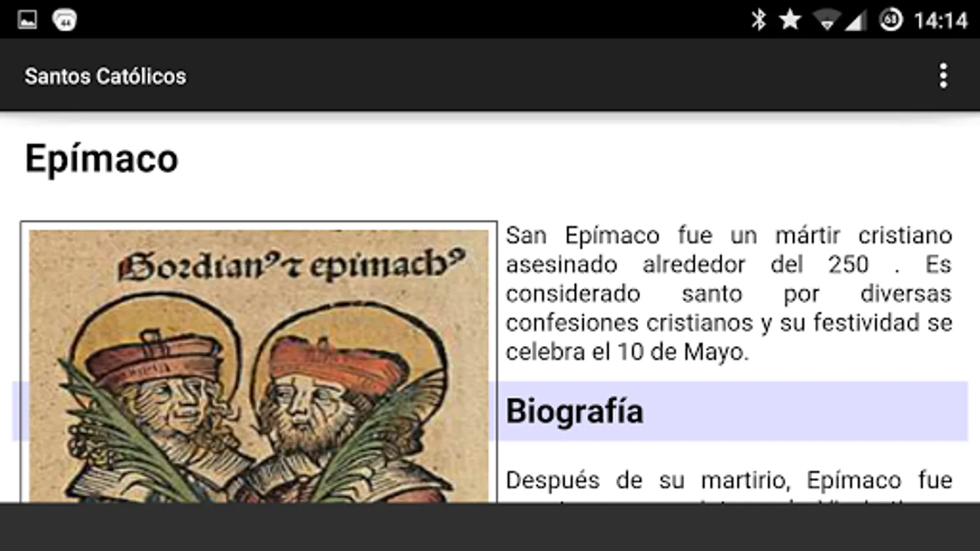Screen dimensions: 980x551
Task: Tap the paragraph starting 'San Epímaco fue'
Action: point(729,293)
